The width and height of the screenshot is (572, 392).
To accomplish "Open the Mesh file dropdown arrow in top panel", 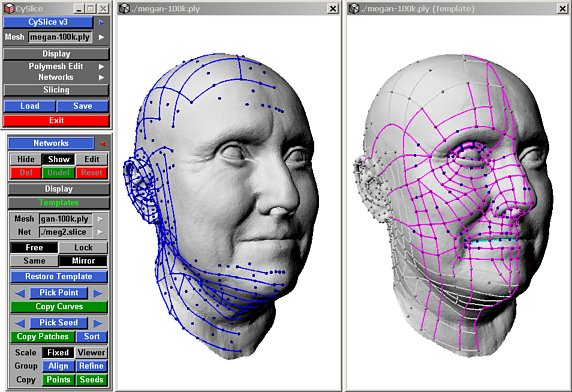I will tap(101, 37).
